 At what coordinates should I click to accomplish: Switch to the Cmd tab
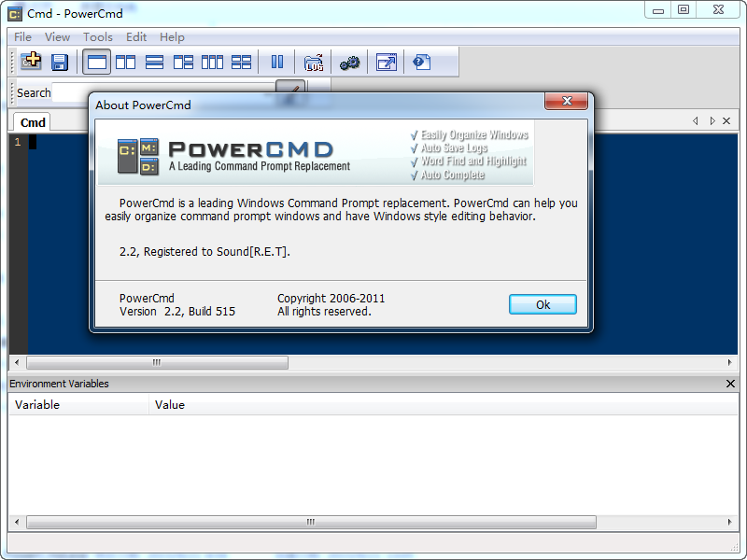(33, 122)
